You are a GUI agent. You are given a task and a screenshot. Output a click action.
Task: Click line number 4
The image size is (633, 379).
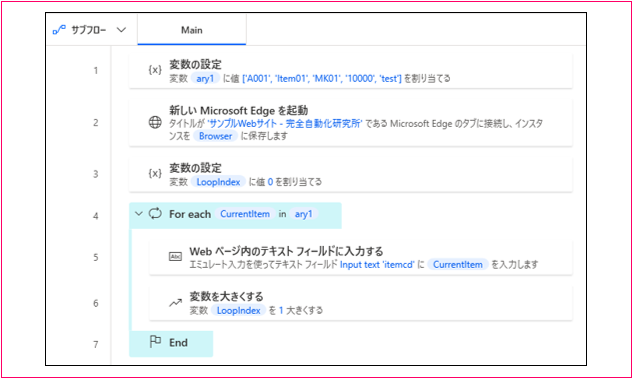tap(96, 216)
